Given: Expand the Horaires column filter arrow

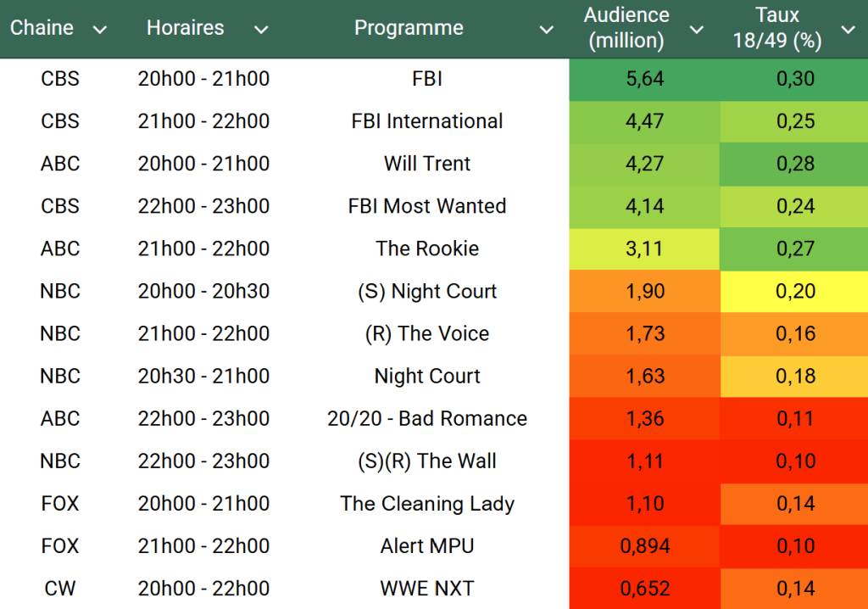Looking at the screenshot, I should click(x=261, y=30).
